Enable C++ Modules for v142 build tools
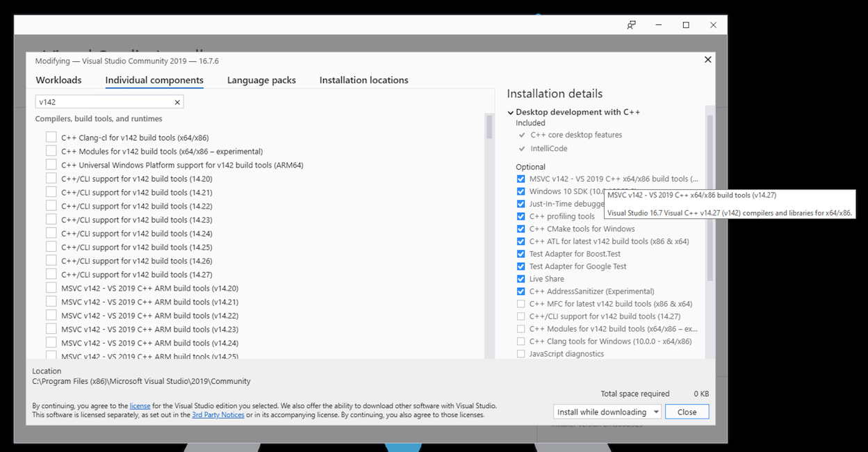The height and width of the screenshot is (452, 868). coord(51,152)
